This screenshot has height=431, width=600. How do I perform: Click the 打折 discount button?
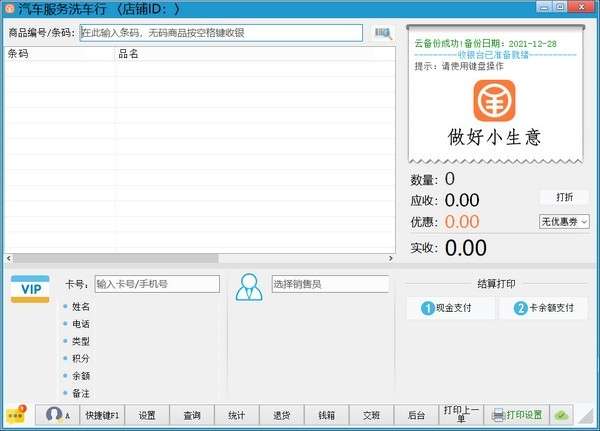click(x=564, y=197)
